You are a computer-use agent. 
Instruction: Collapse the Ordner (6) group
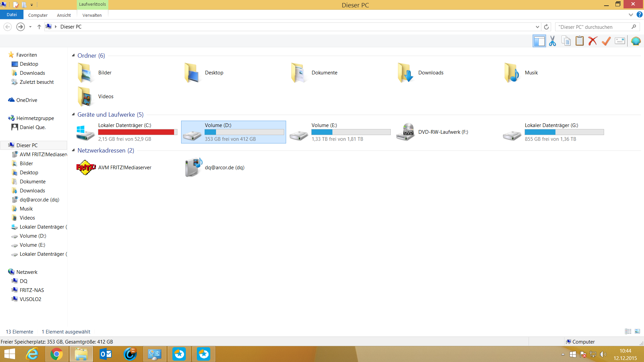tap(73, 55)
